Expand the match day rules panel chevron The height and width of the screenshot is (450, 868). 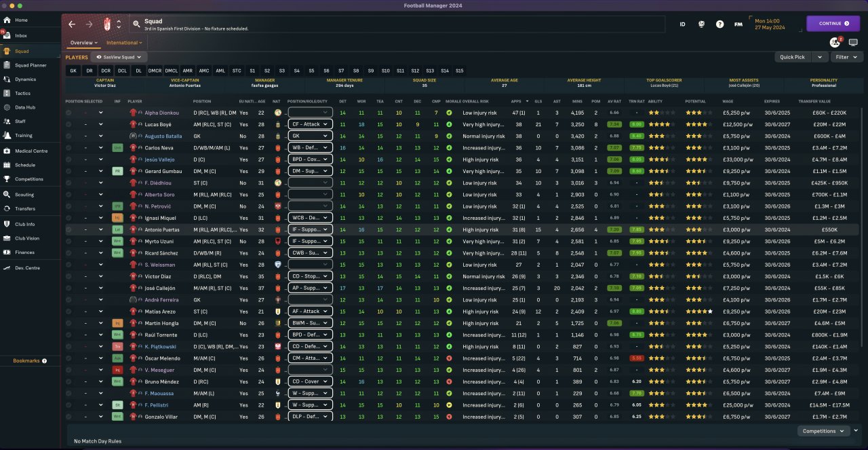856,430
